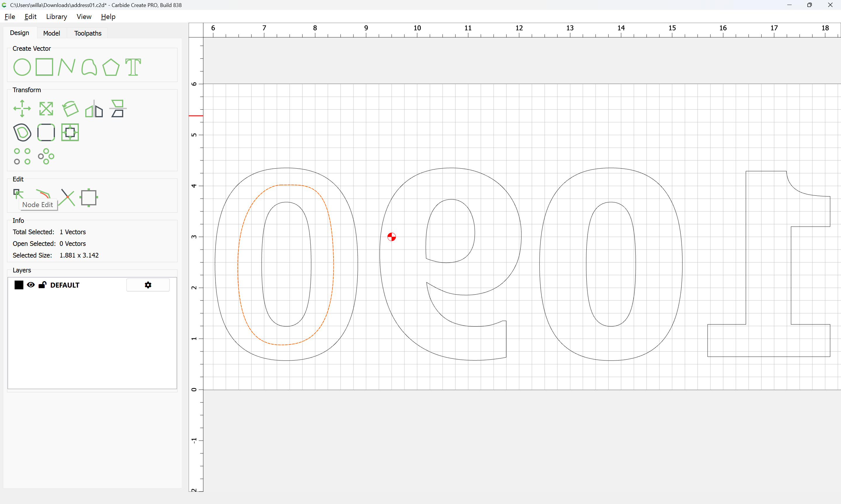The height and width of the screenshot is (504, 841).
Task: Open the Library menu
Action: coord(56,17)
